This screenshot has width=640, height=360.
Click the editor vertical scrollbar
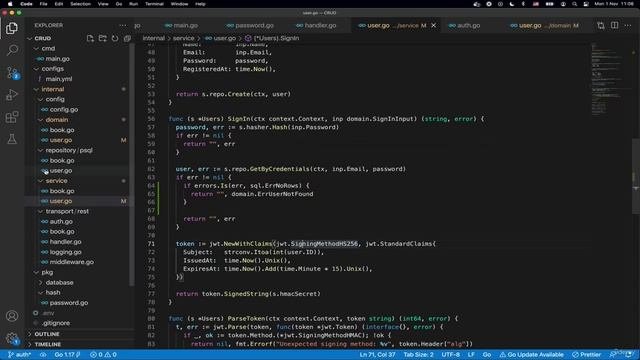pyautogui.click(x=636, y=176)
